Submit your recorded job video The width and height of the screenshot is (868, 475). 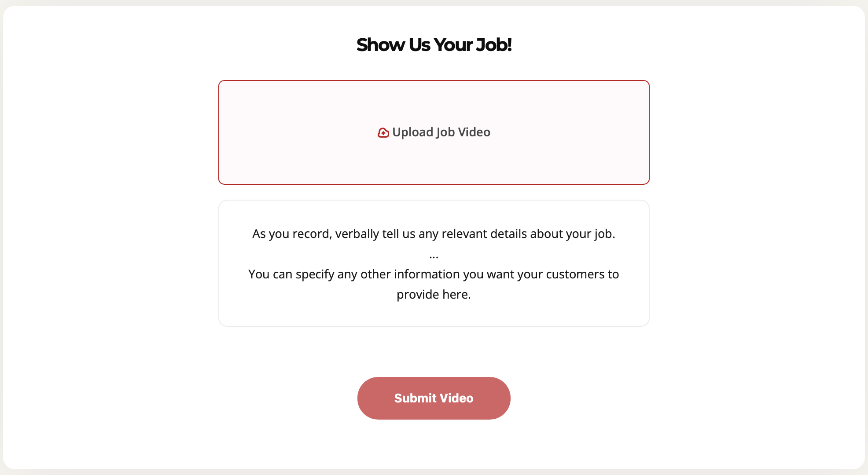433,398
